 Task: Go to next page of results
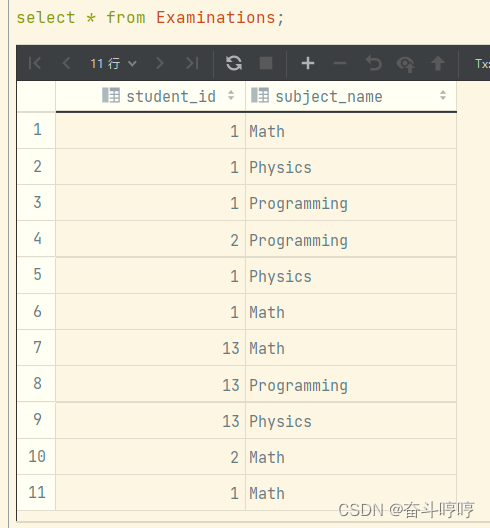160,63
